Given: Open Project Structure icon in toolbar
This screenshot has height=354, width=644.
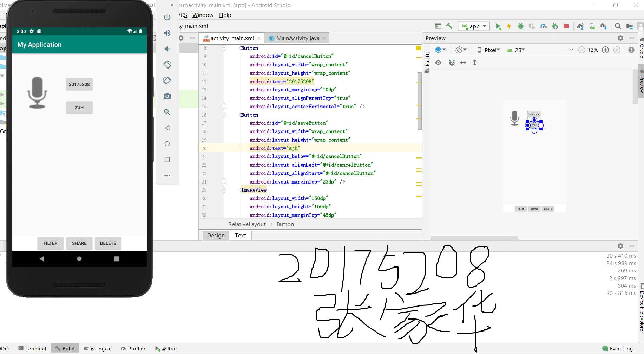Looking at the screenshot, I should click(x=630, y=26).
